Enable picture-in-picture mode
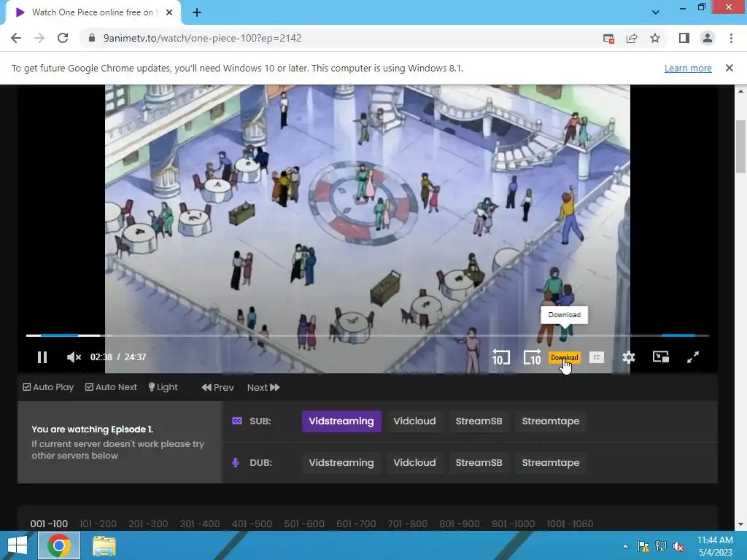 click(661, 357)
